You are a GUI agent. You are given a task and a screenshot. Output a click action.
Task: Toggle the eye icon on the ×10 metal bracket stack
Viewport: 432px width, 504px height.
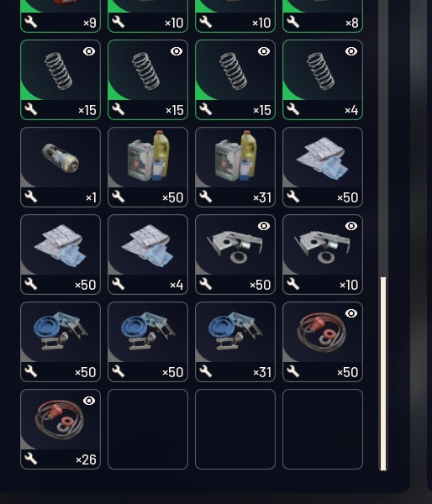(351, 226)
